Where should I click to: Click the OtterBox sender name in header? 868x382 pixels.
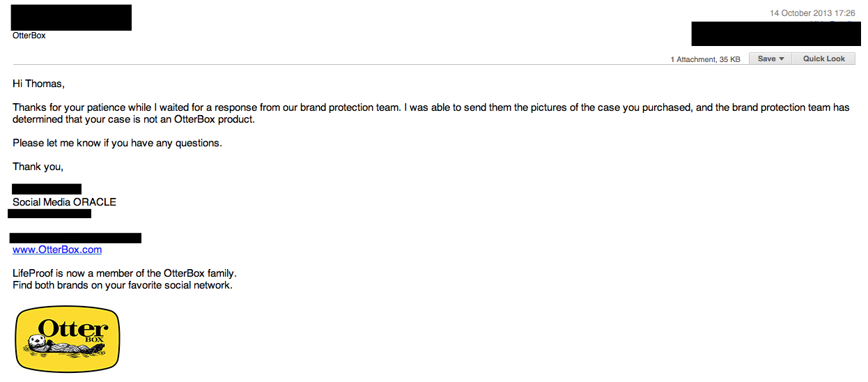click(29, 35)
